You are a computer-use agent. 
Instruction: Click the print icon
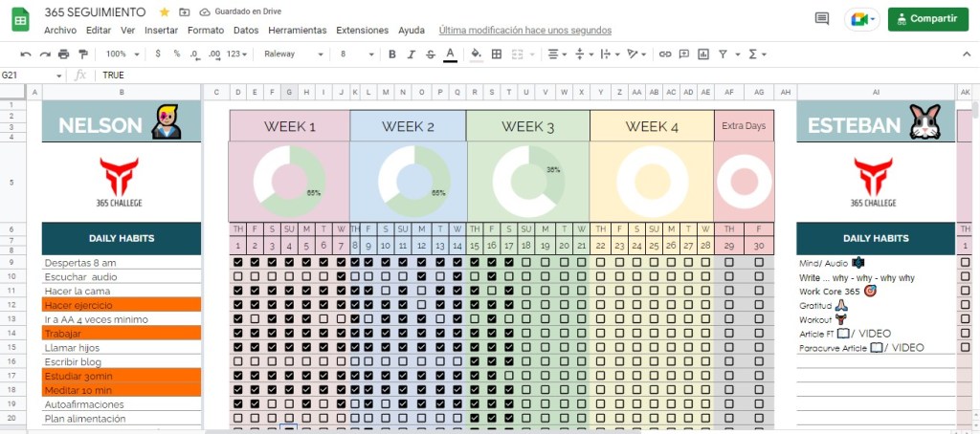(x=63, y=54)
